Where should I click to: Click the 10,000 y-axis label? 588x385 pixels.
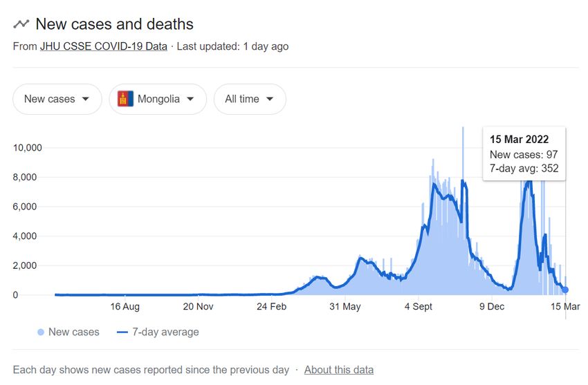coord(28,147)
